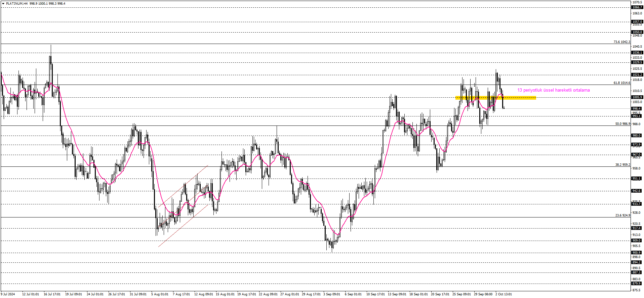Click the 917.4 price level tag
Image resolution: width=644 pixels, height=298 pixels.
point(637,228)
